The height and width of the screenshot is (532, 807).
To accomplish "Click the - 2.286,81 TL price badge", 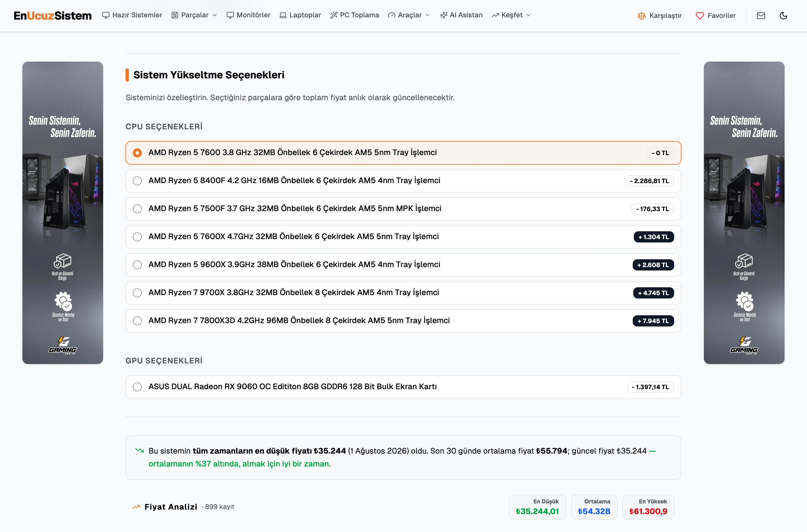I will 649,181.
